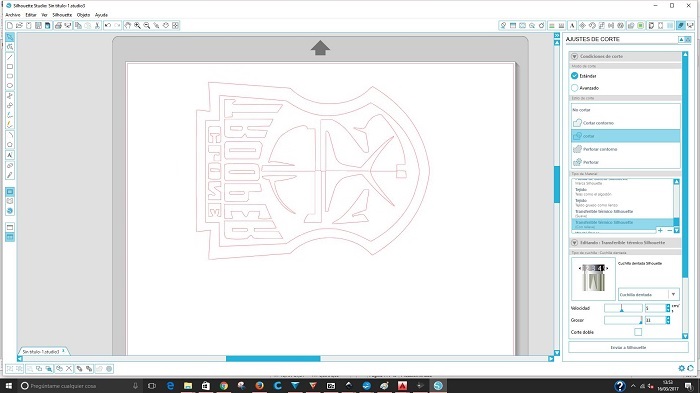Open the Silhouette menu
Screen dimensions: 700x393
(62, 15)
